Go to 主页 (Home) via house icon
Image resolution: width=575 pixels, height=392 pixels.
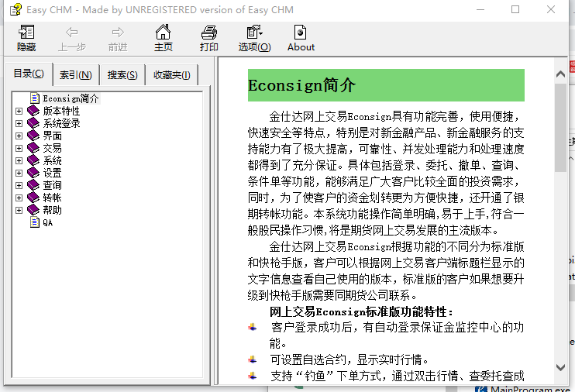click(x=164, y=32)
